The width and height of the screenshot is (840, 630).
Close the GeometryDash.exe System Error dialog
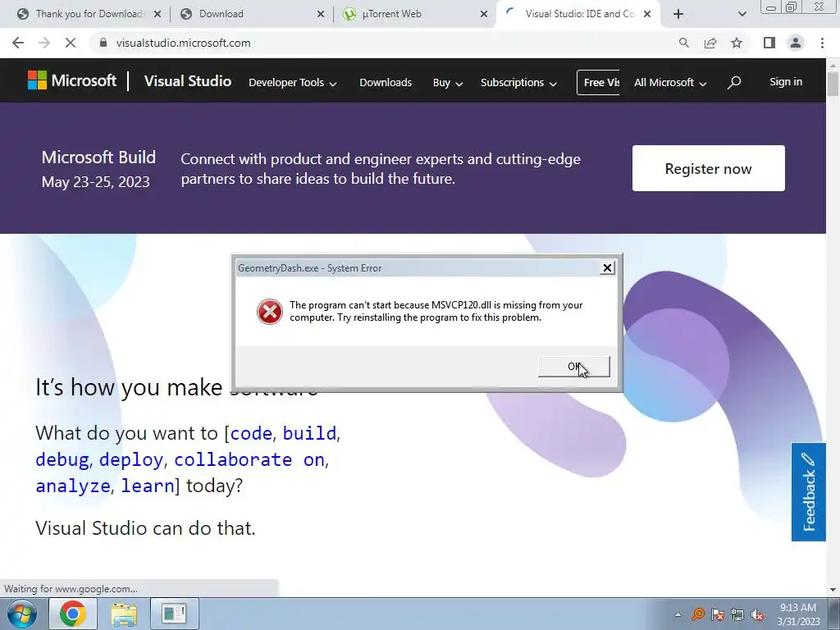(x=607, y=268)
